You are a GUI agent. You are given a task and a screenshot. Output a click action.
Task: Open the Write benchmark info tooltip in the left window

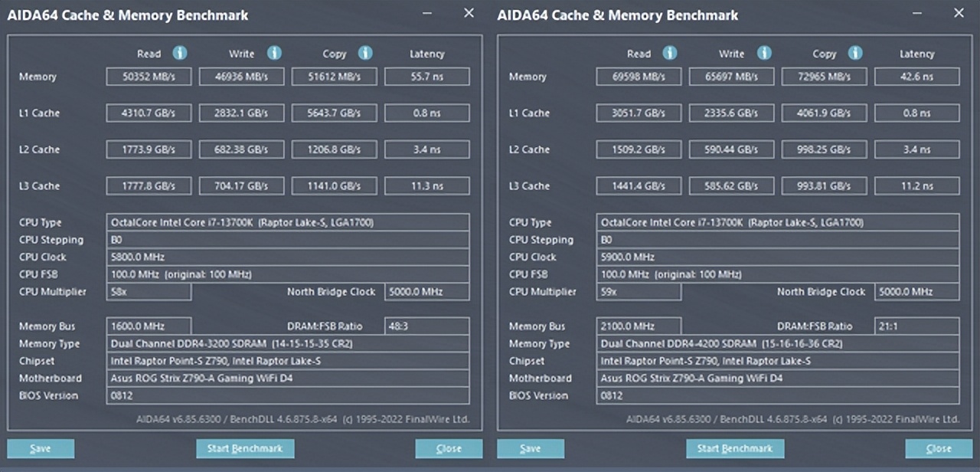coord(273,54)
